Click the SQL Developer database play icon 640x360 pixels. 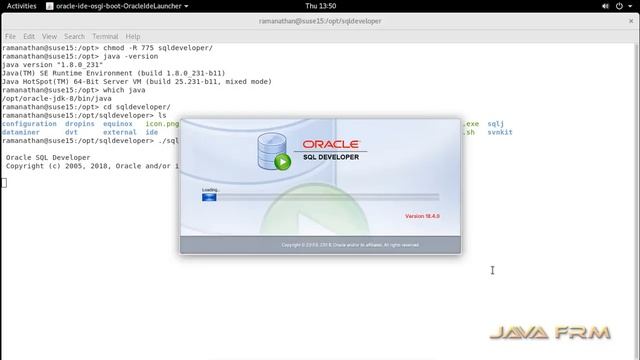274,152
